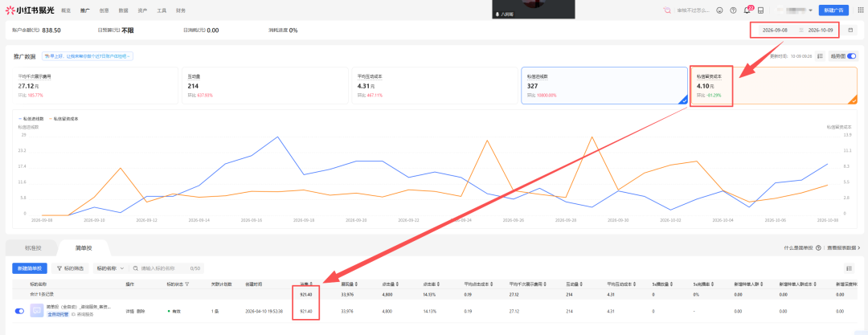This screenshot has width=868, height=335.
Task: Click the 删除 link in campaign row
Action: pyautogui.click(x=140, y=311)
